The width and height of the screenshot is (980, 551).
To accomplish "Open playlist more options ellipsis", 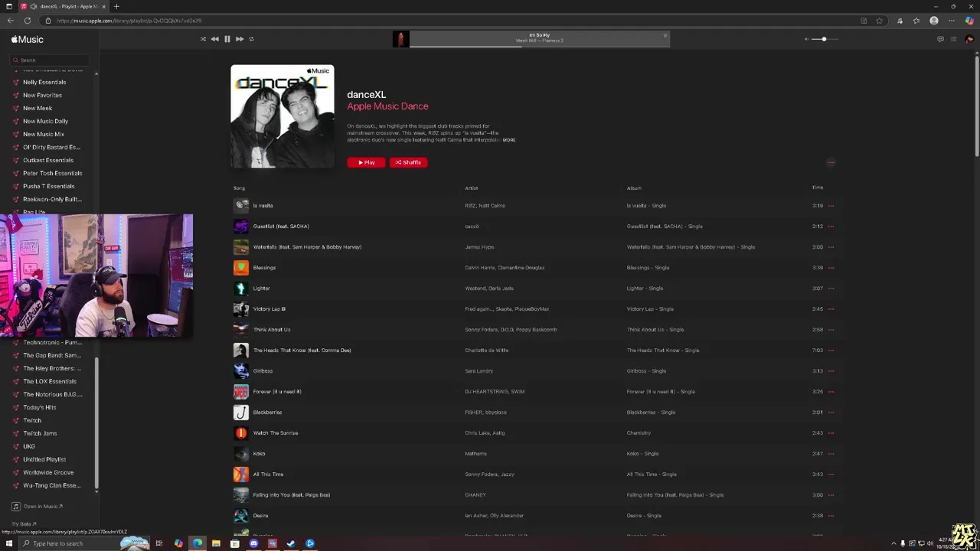I will click(x=831, y=162).
